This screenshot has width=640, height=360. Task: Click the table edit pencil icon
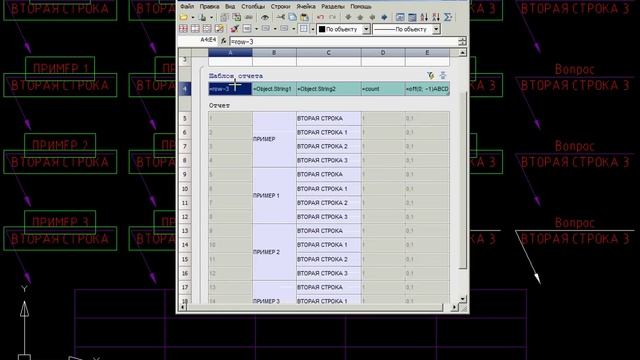pos(219,29)
